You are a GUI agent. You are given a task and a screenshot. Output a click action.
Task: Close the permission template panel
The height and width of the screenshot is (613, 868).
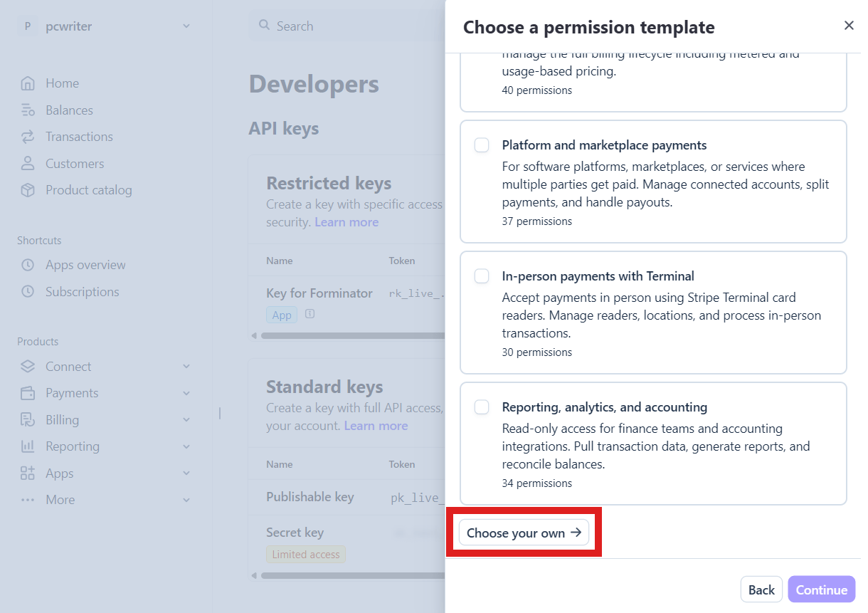(849, 26)
